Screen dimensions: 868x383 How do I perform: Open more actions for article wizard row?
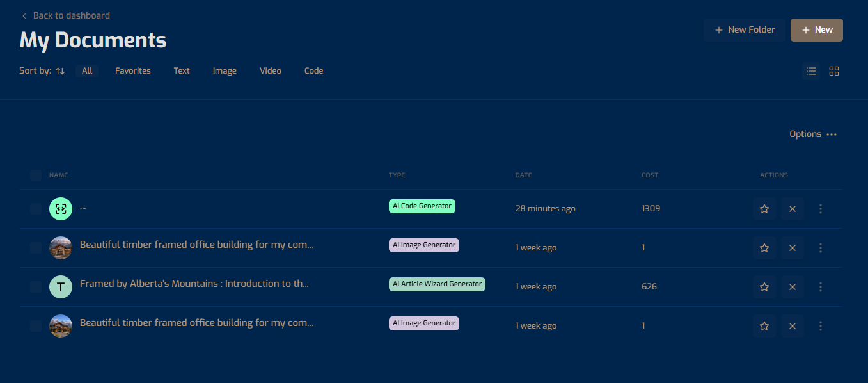tap(821, 287)
